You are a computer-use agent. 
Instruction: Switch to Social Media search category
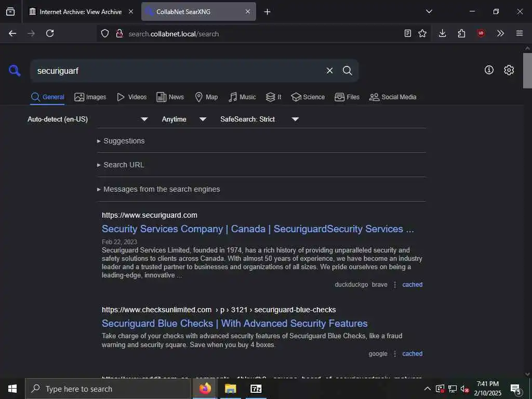coord(393,97)
